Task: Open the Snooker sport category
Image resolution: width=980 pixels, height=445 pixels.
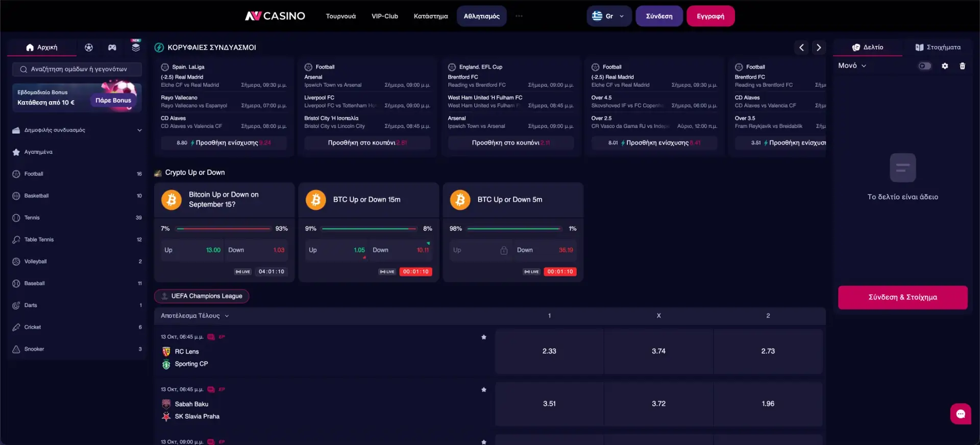Action: pos(77,349)
